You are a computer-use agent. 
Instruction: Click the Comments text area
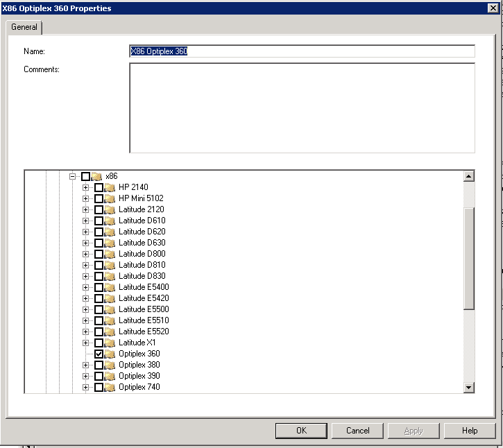[x=302, y=107]
